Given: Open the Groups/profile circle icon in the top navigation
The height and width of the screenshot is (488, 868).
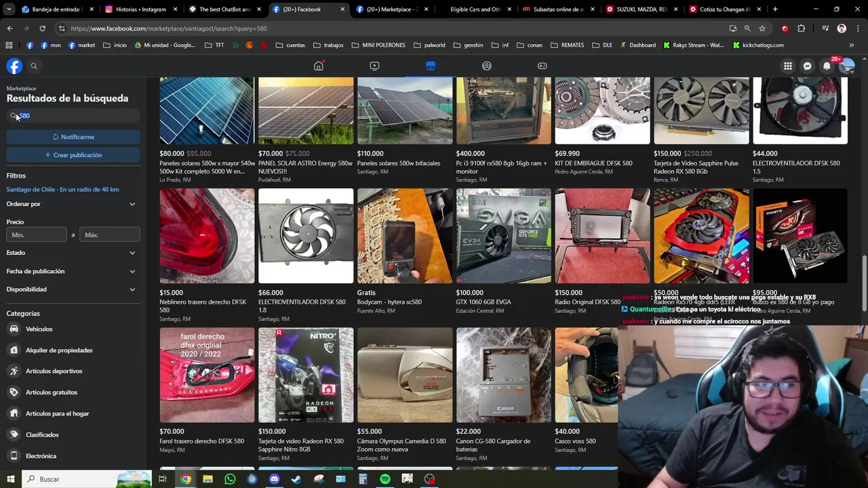Looking at the screenshot, I should pos(486,66).
